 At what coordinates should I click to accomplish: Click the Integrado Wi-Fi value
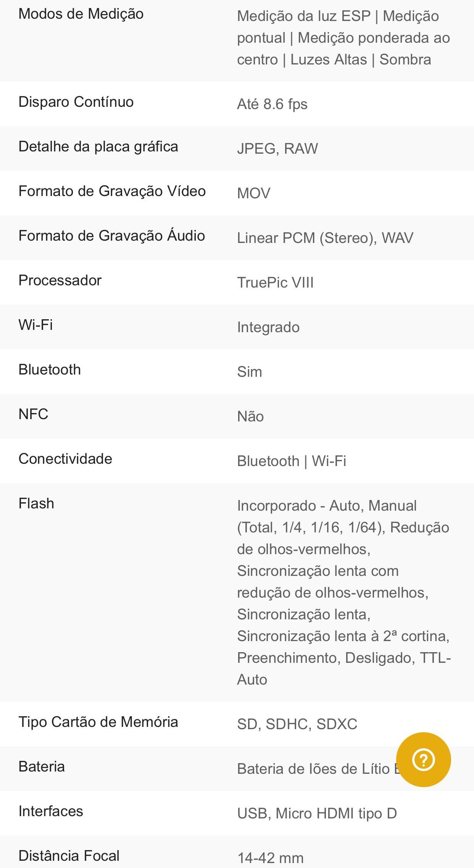coord(268,327)
